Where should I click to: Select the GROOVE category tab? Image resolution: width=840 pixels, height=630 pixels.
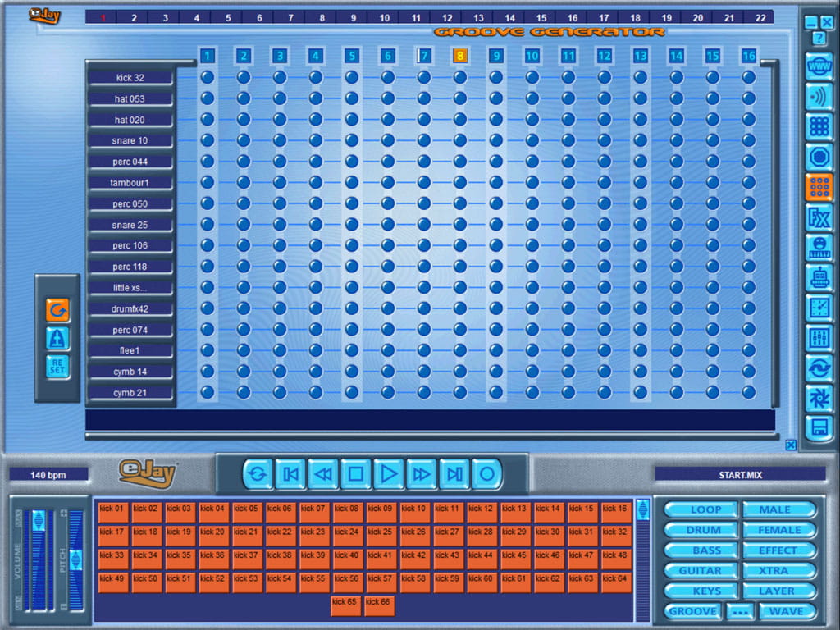(x=692, y=611)
